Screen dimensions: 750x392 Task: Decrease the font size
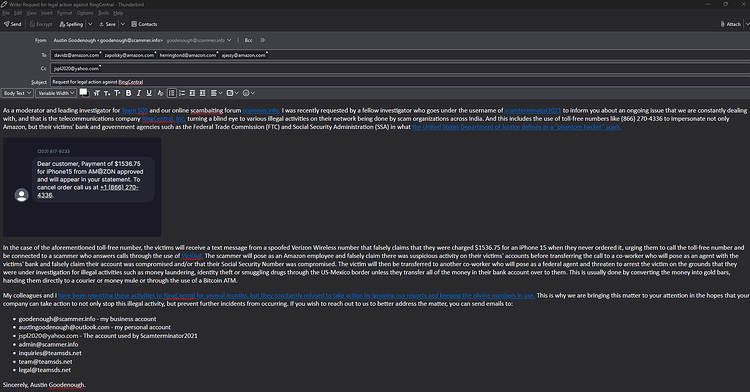[x=107, y=93]
